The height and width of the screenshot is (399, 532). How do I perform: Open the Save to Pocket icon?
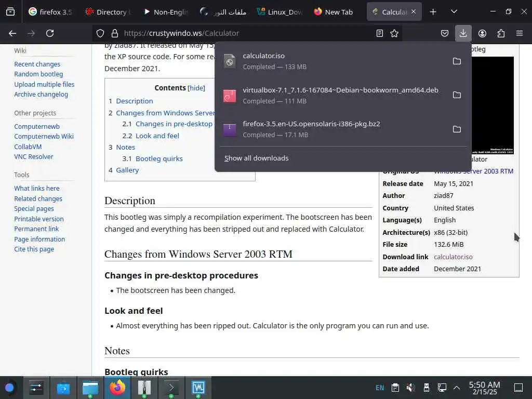click(445, 33)
